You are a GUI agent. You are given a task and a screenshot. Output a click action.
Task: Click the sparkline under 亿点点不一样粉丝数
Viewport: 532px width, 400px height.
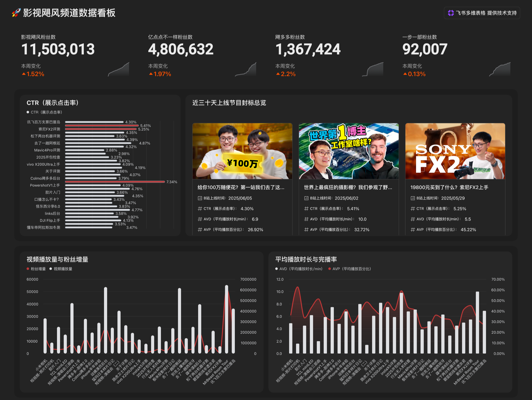245,69
